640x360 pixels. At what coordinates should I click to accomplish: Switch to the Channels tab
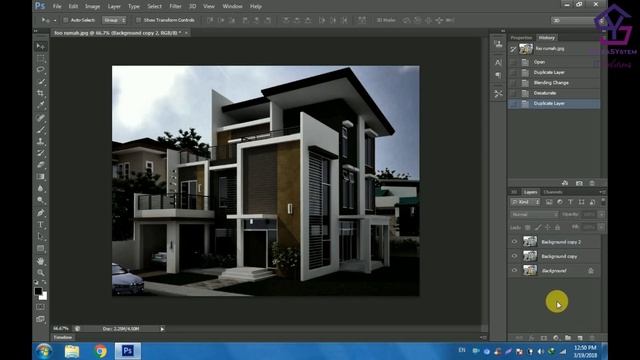(x=553, y=192)
